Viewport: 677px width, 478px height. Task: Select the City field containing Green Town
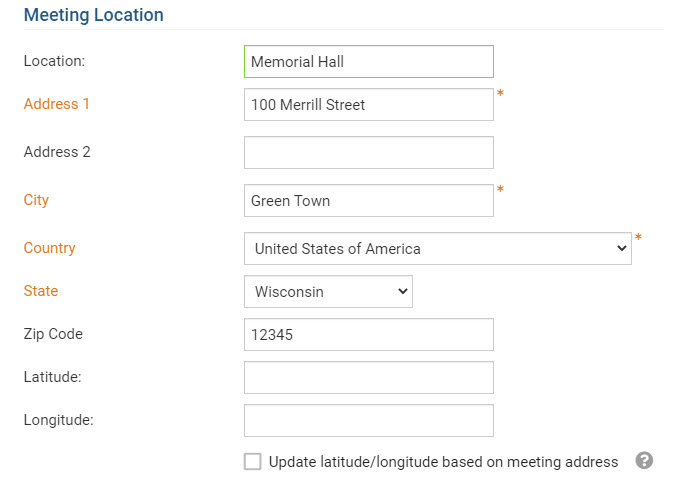coord(368,201)
